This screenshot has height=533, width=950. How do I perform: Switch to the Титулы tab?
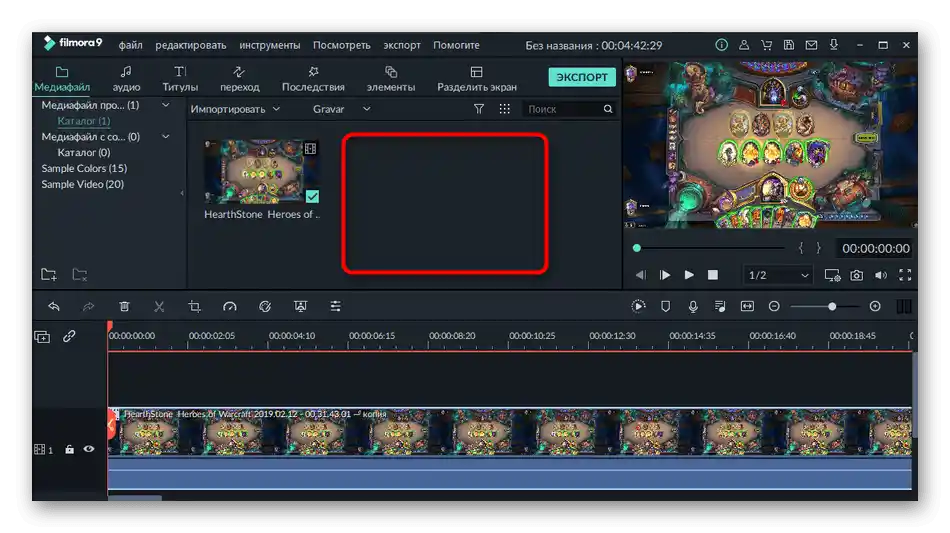pyautogui.click(x=180, y=78)
